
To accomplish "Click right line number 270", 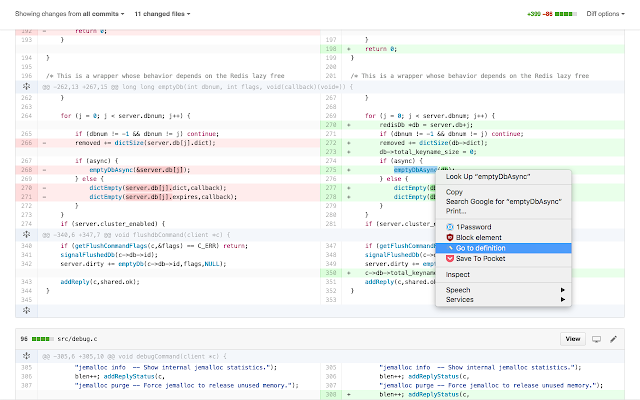I will [331, 125].
